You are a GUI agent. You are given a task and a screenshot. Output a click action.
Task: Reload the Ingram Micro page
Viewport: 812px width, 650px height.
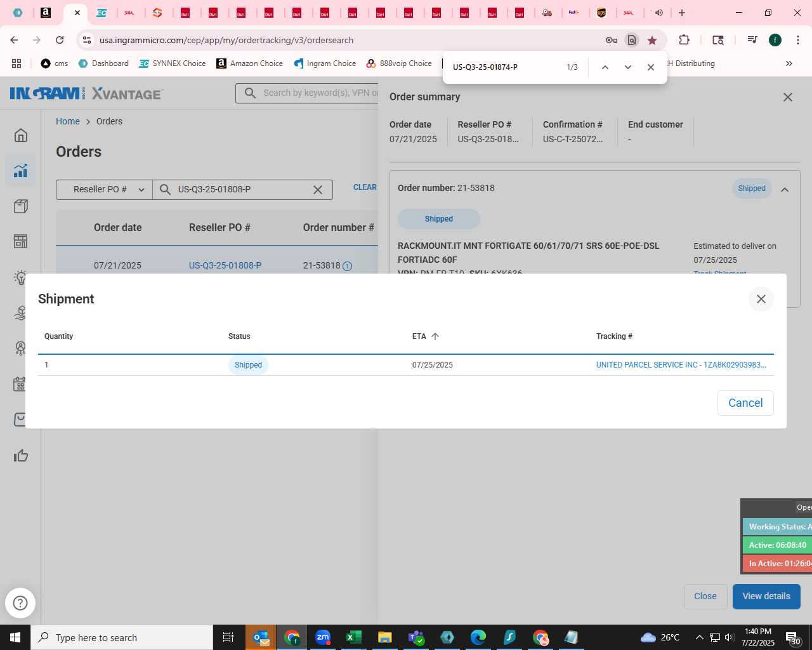(60, 40)
